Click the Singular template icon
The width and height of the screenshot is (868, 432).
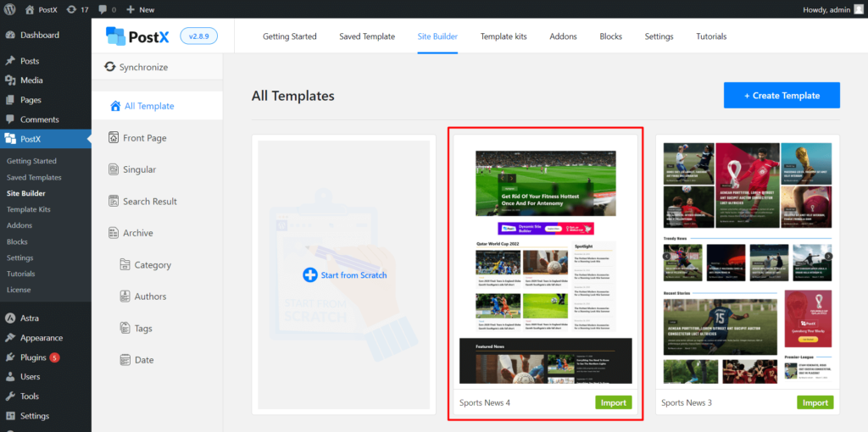coord(113,169)
